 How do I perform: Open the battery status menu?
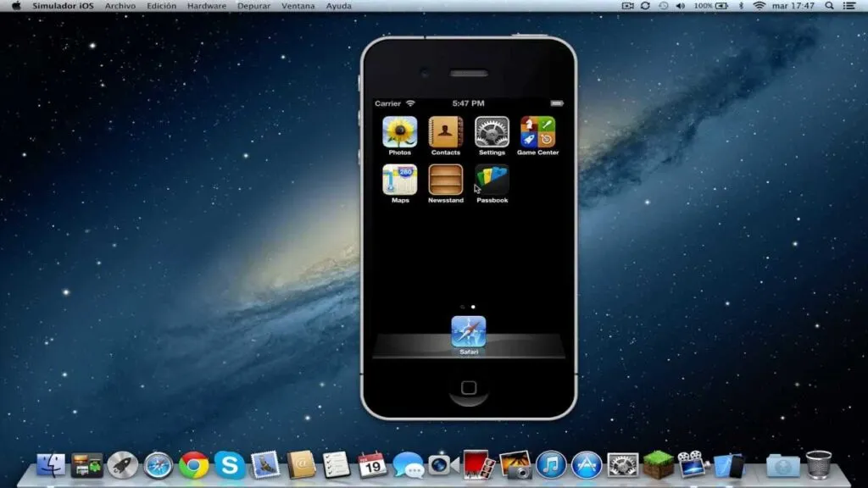(x=711, y=6)
